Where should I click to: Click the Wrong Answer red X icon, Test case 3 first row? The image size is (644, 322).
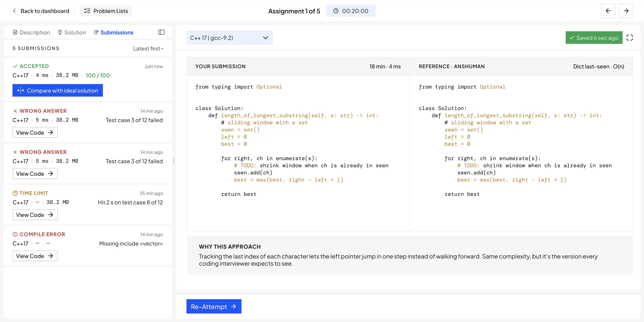(15, 111)
